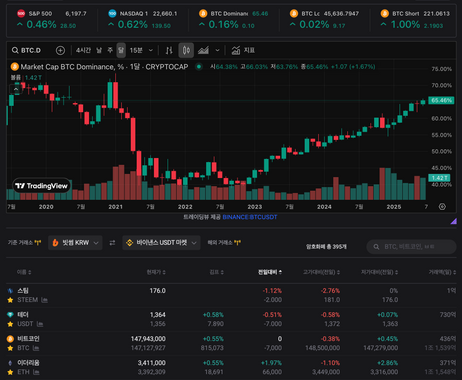This screenshot has height=380, width=462.
Task: Click the Ethereum coin logo in table
Action: [x=10, y=363]
